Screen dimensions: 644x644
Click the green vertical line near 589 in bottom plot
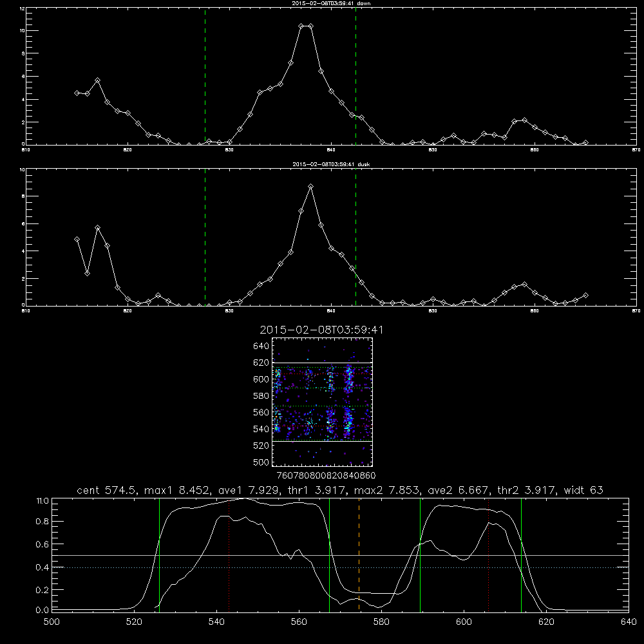tap(420, 554)
